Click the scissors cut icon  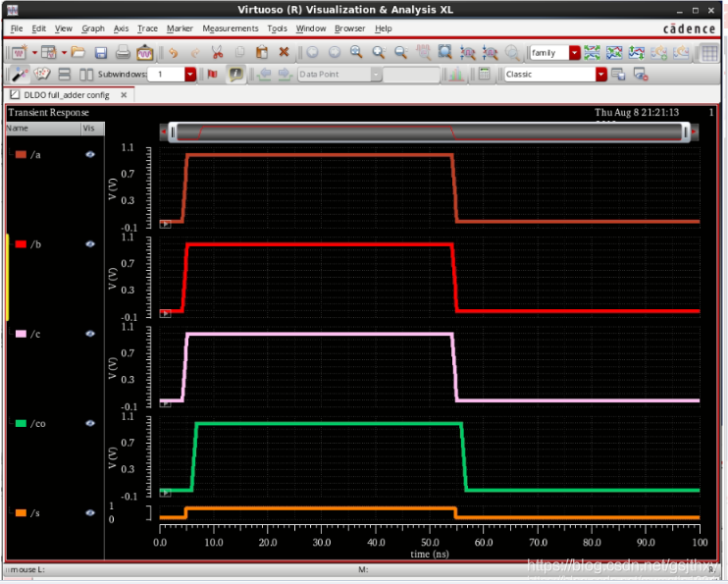click(x=217, y=52)
